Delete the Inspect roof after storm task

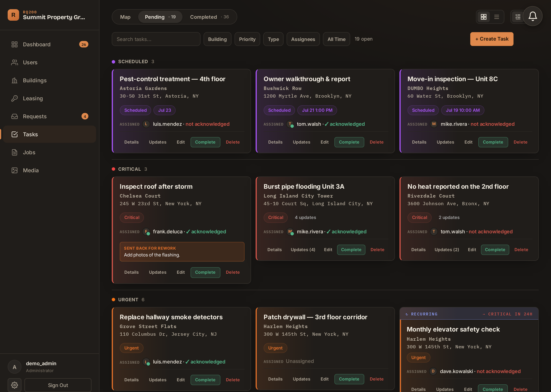point(233,272)
